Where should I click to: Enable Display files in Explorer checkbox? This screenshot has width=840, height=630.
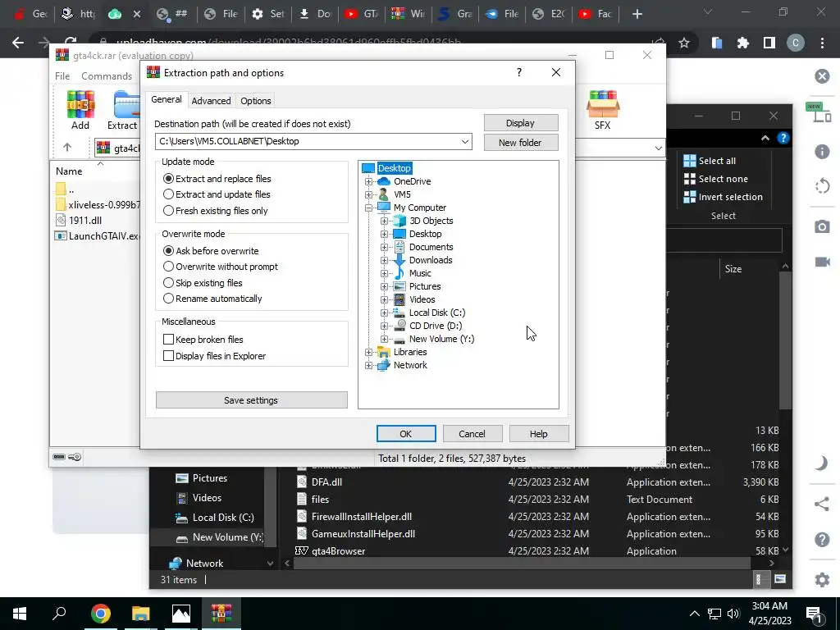(x=168, y=356)
